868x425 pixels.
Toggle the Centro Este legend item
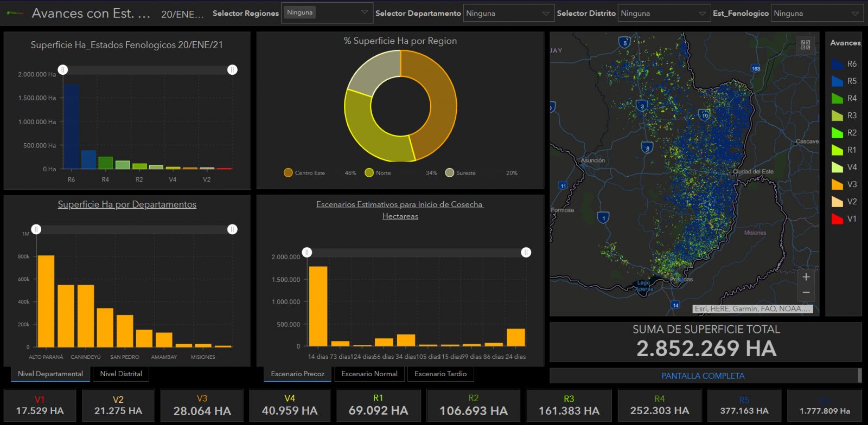coord(304,173)
